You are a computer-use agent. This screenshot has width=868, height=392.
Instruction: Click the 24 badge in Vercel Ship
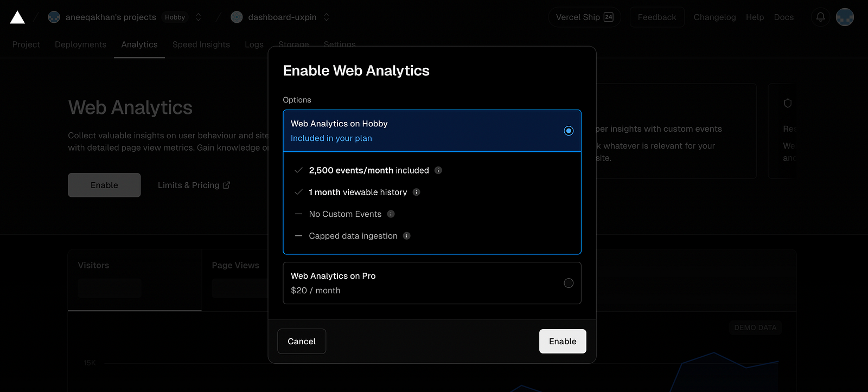click(609, 17)
